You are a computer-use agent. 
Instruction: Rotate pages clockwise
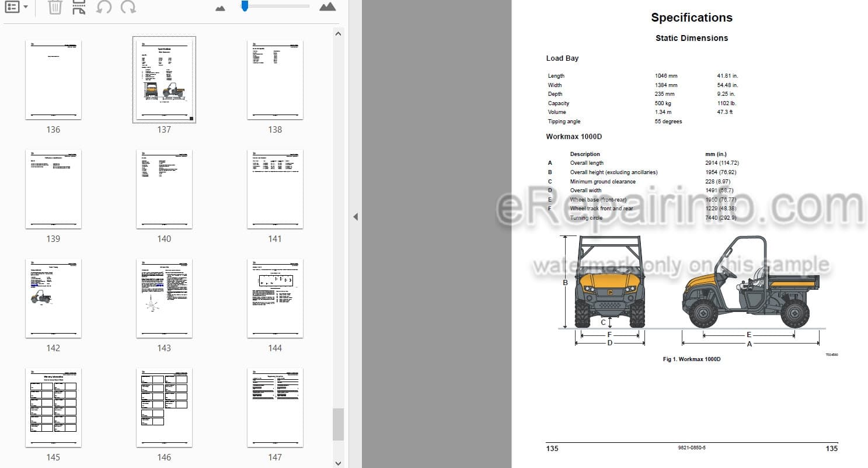click(128, 7)
